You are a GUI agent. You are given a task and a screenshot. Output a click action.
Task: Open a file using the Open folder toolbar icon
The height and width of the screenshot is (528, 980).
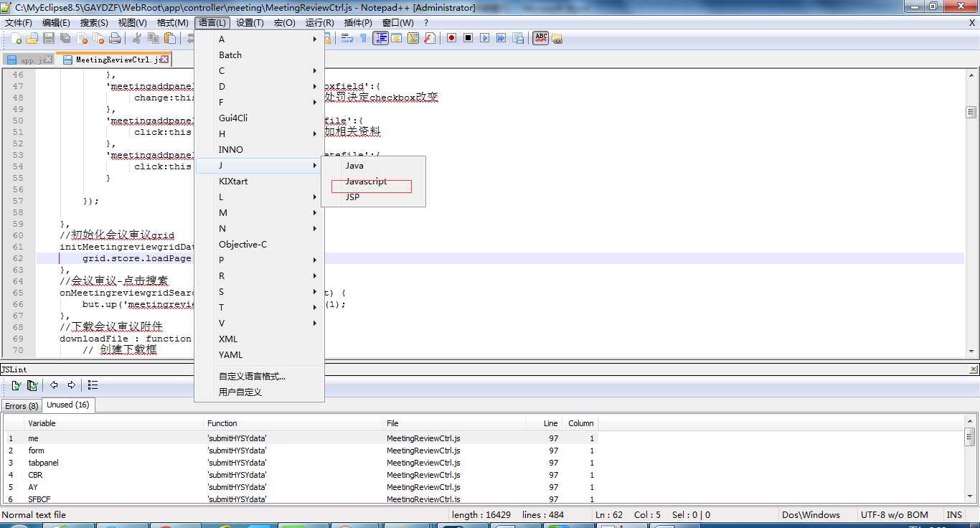coord(32,38)
